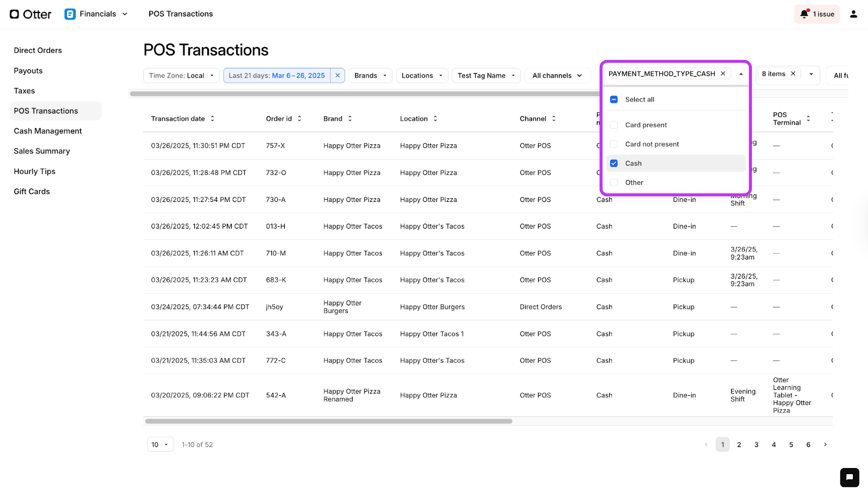868x493 pixels.
Task: Sort by Transaction date column arrows
Action: [213, 118]
